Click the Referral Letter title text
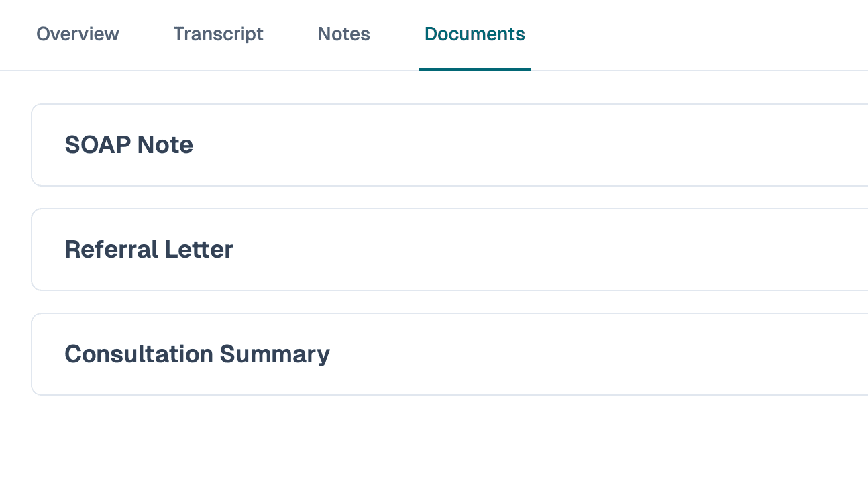This screenshot has width=868, height=479. click(149, 249)
